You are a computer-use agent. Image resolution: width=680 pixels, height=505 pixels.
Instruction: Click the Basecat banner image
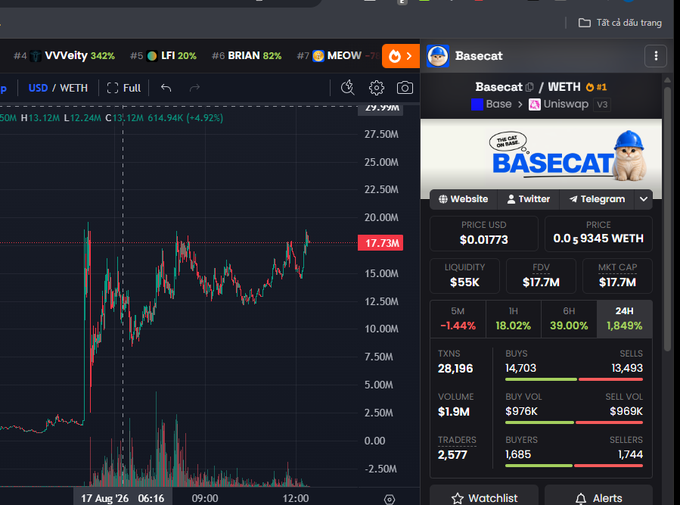pos(541,158)
